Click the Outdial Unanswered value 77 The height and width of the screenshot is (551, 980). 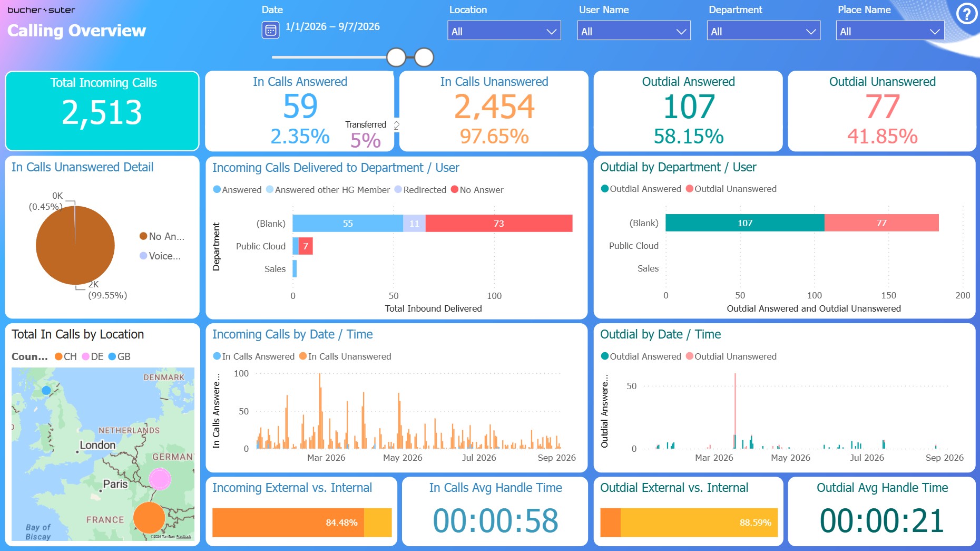click(883, 106)
